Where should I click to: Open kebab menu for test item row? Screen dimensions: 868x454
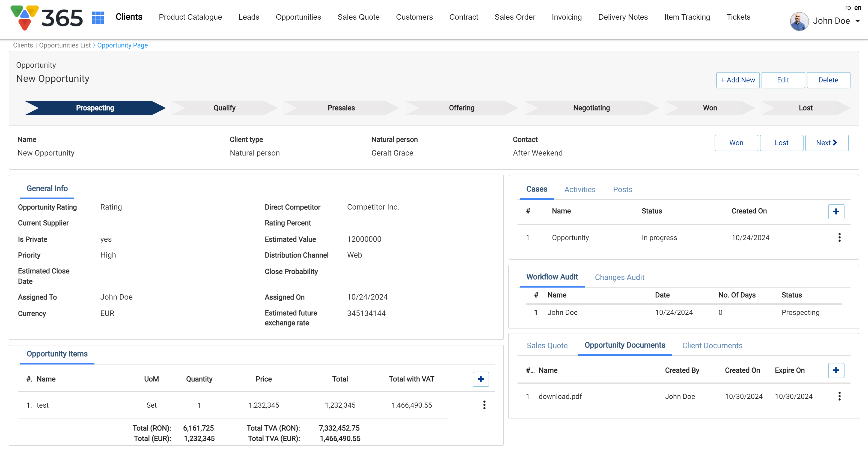[x=484, y=405]
